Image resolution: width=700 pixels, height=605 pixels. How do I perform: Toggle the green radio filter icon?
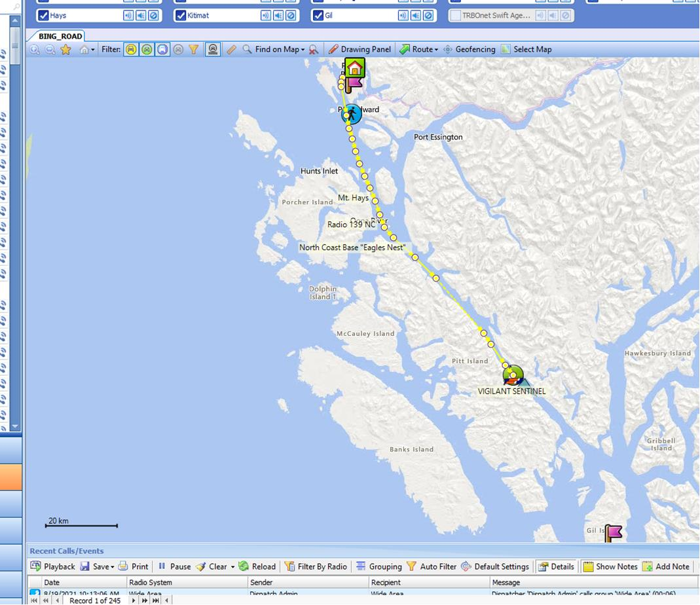pyautogui.click(x=147, y=49)
